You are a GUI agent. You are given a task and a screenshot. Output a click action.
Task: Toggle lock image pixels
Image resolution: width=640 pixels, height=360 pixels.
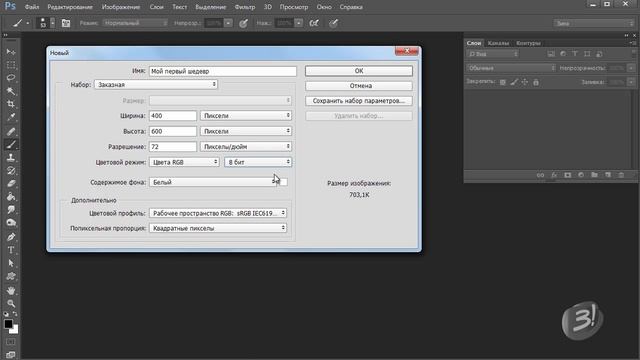click(514, 82)
